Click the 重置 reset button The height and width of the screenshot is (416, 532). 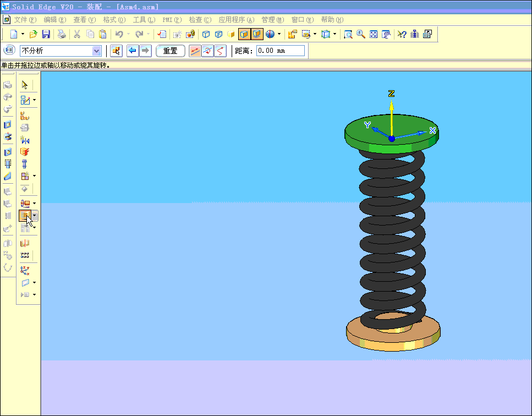point(171,51)
